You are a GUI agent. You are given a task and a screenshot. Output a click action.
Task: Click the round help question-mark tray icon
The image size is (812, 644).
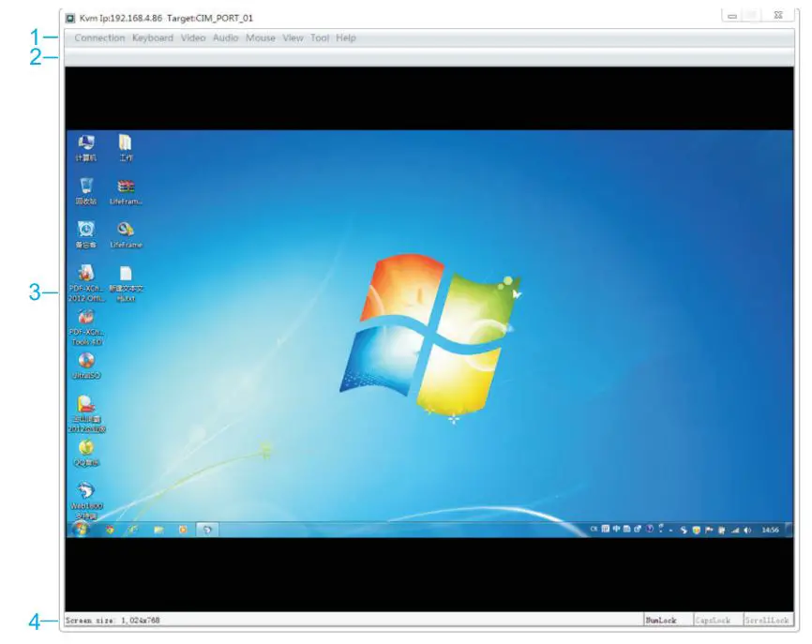point(650,529)
